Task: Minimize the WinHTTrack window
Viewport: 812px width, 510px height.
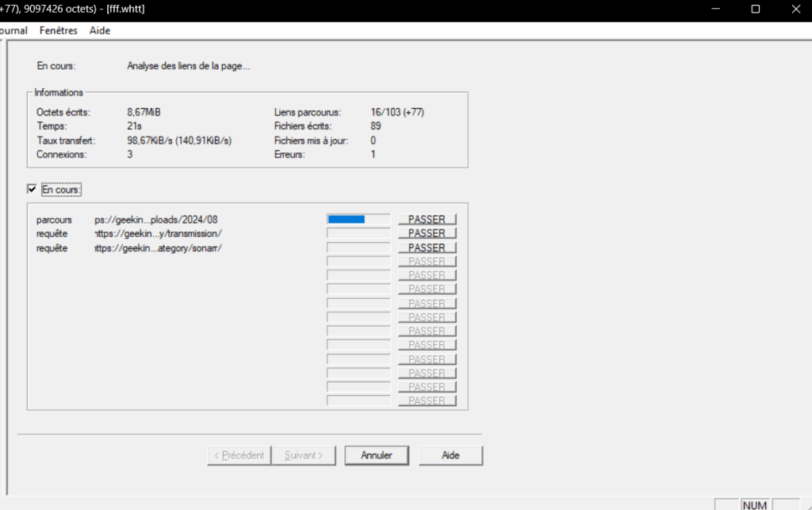Action: [718, 9]
